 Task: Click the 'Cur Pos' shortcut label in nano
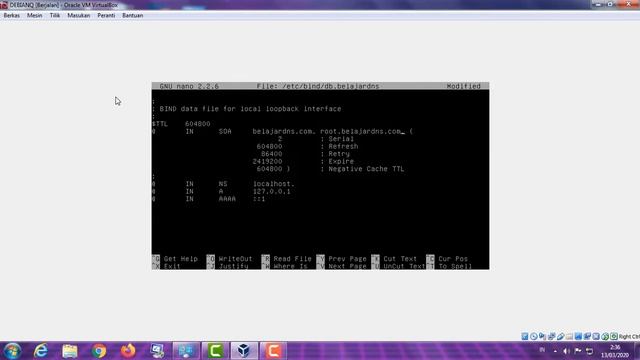pos(453,259)
